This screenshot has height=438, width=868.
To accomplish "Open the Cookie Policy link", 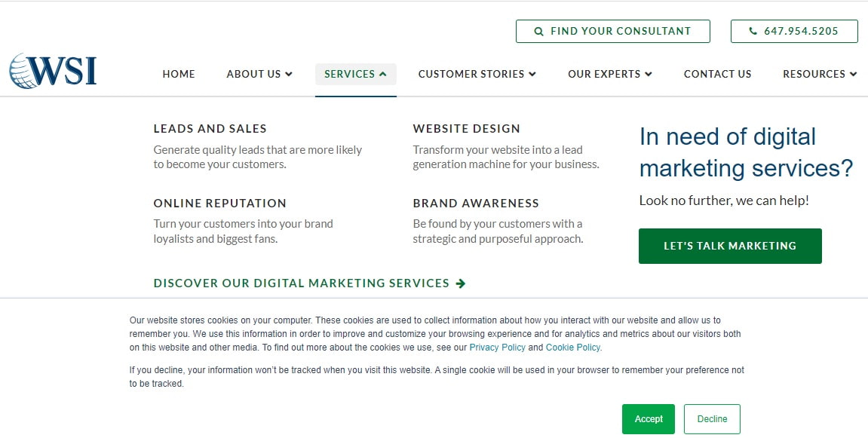I will coord(573,348).
